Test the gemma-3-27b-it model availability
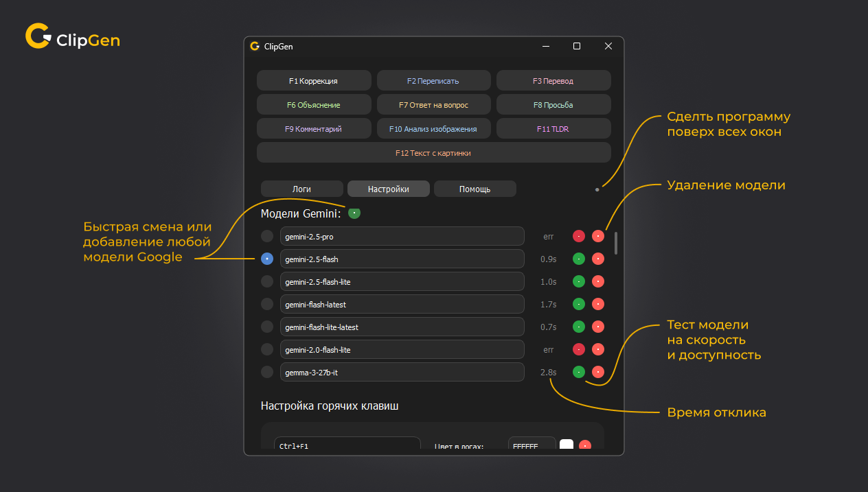The width and height of the screenshot is (868, 492). click(579, 372)
